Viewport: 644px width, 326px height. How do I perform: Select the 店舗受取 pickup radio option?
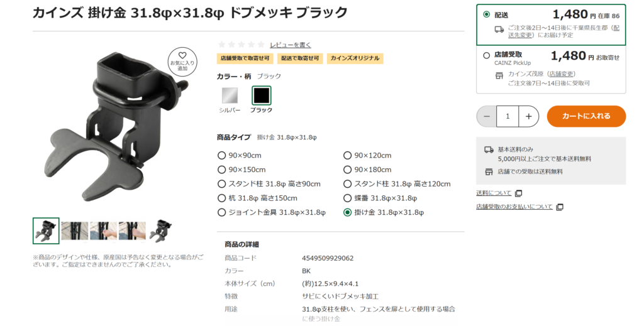[487, 55]
